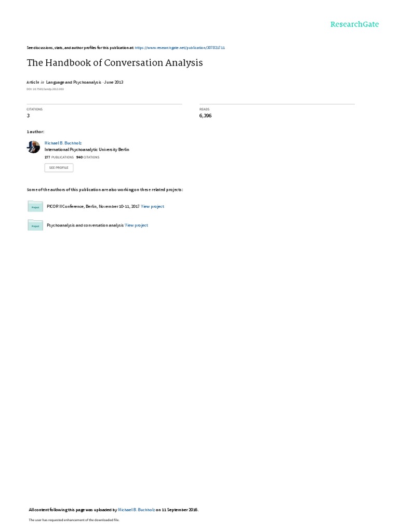Open Michael B. Buchholz author name link
399x532 pixels.
63,143
